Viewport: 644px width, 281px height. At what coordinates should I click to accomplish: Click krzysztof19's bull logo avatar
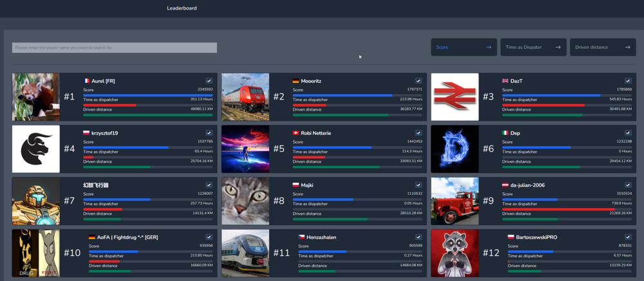tap(36, 149)
